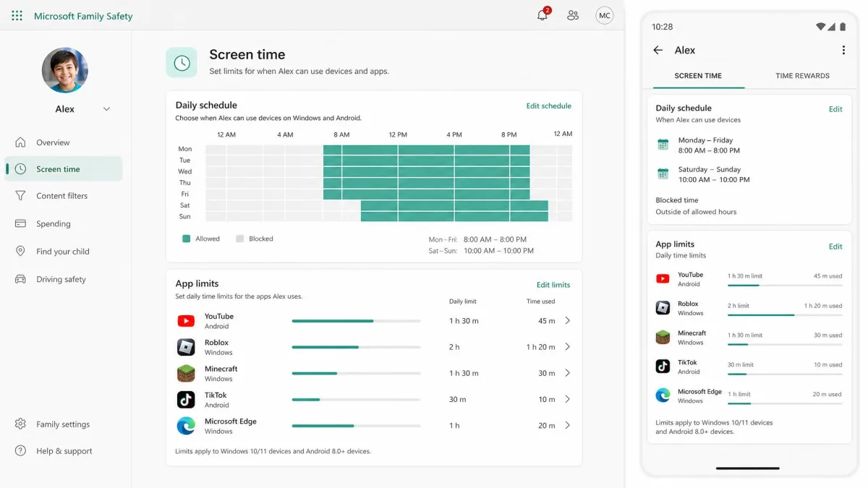868x488 pixels.
Task: Click Edit limits link
Action: pos(553,285)
